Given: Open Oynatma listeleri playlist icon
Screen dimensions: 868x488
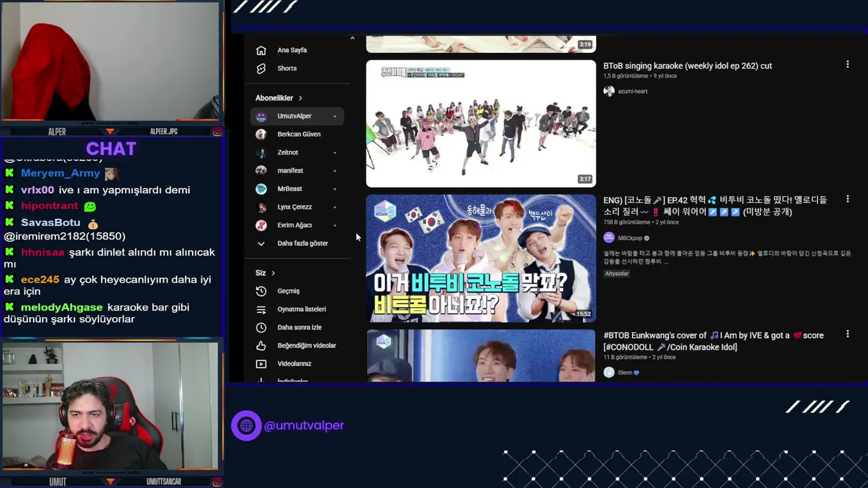Looking at the screenshot, I should click(x=261, y=309).
